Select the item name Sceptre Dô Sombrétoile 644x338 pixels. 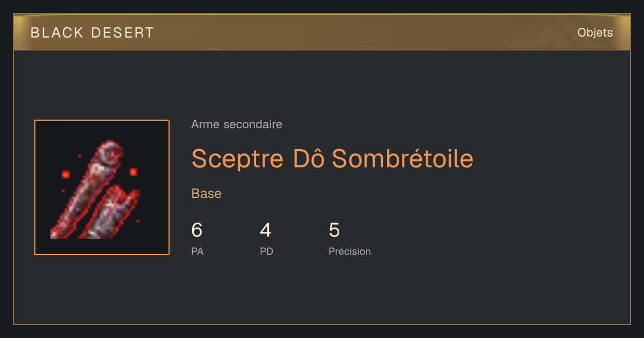click(x=332, y=158)
